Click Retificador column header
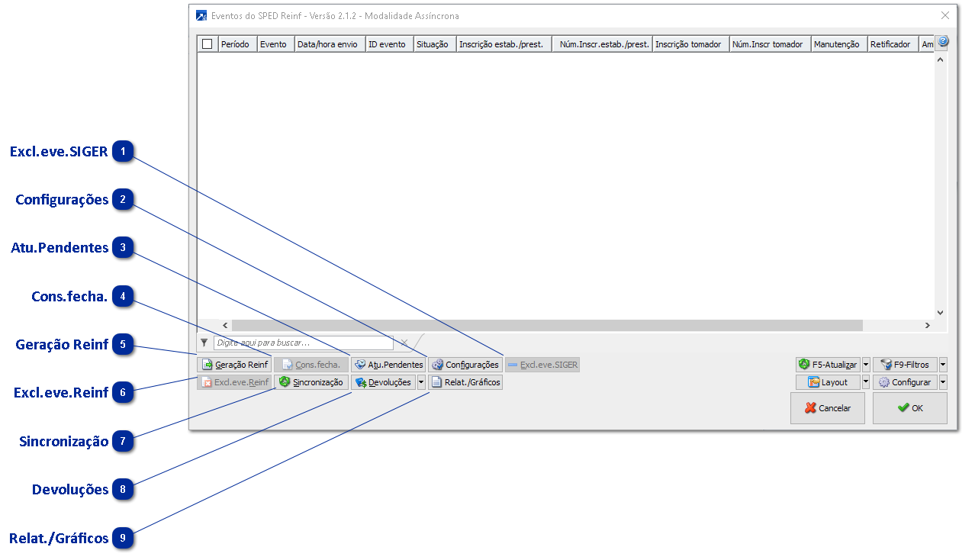Screen dimensions: 975x560 (893, 44)
